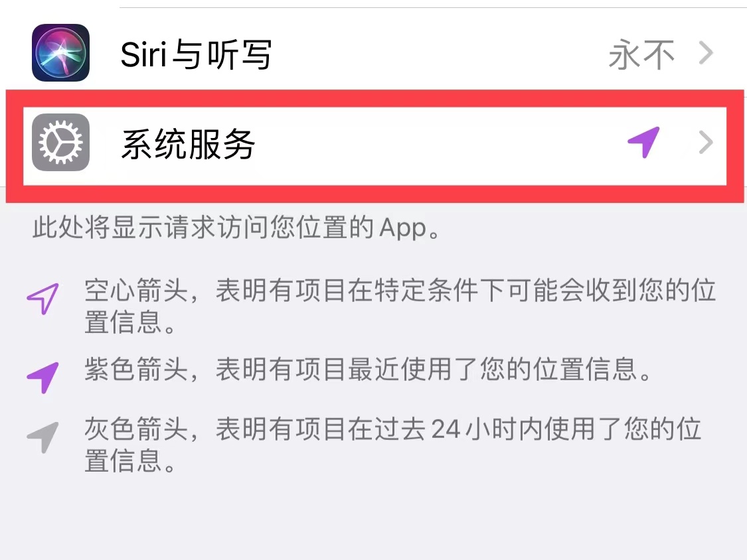Tap the red highlight border around 系统服务
This screenshot has width=747, height=560.
(374, 99)
